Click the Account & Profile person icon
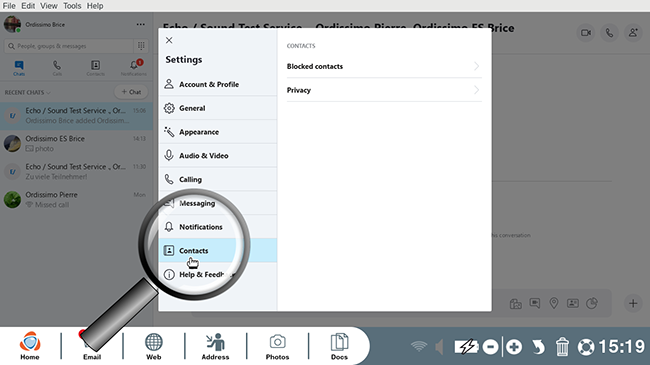Image resolution: width=650 pixels, height=365 pixels. pyautogui.click(x=169, y=84)
